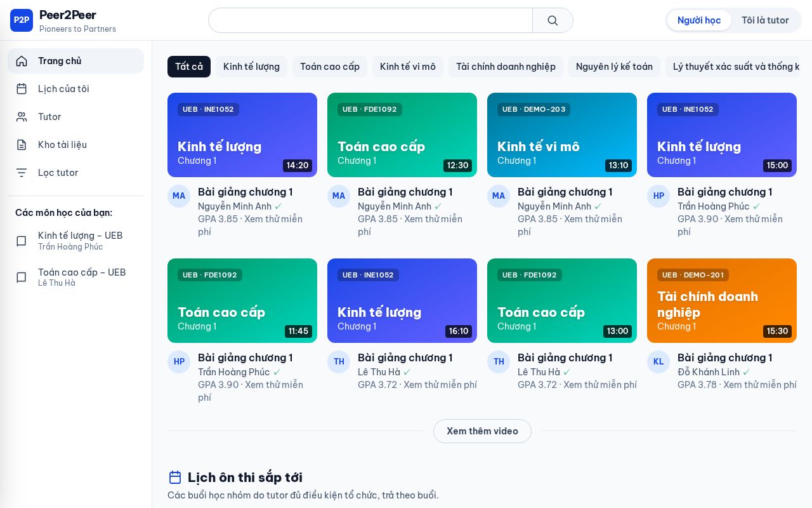Click the MA avatar under the 12:30 video
The image size is (812, 508).
pyautogui.click(x=339, y=196)
